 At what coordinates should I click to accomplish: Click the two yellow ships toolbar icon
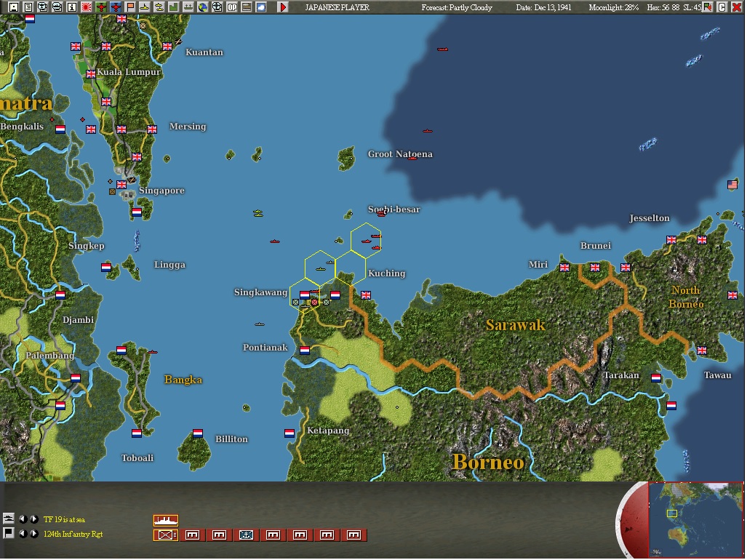coord(159,7)
